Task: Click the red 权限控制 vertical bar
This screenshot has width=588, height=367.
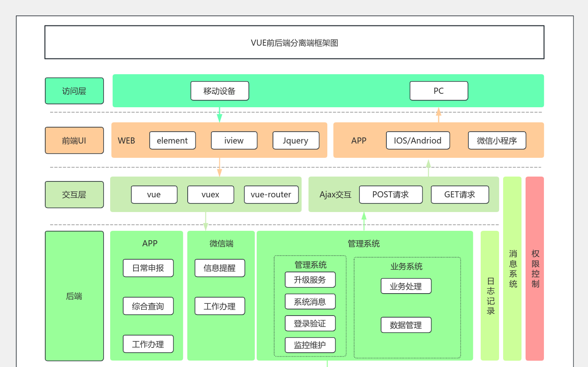Action: pos(535,269)
